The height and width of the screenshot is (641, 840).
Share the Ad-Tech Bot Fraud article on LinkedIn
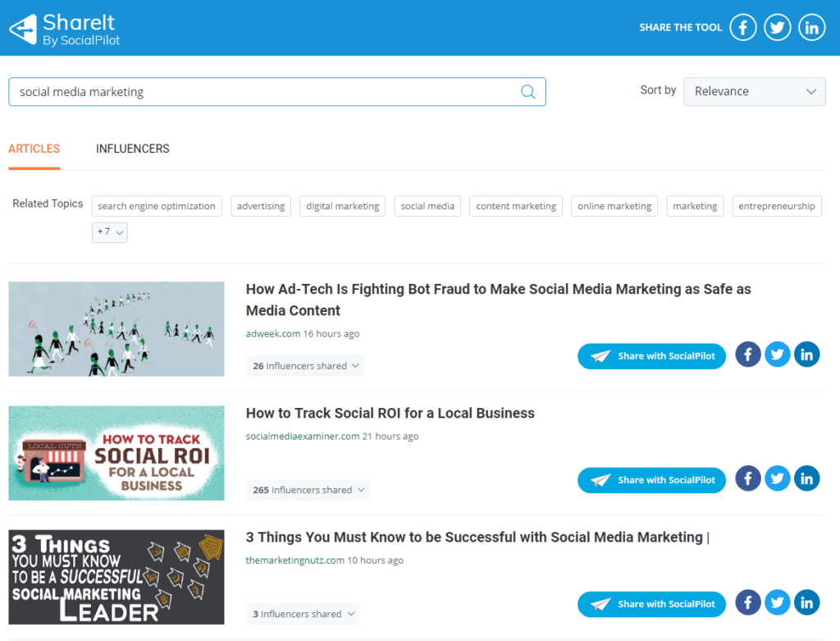tap(807, 355)
